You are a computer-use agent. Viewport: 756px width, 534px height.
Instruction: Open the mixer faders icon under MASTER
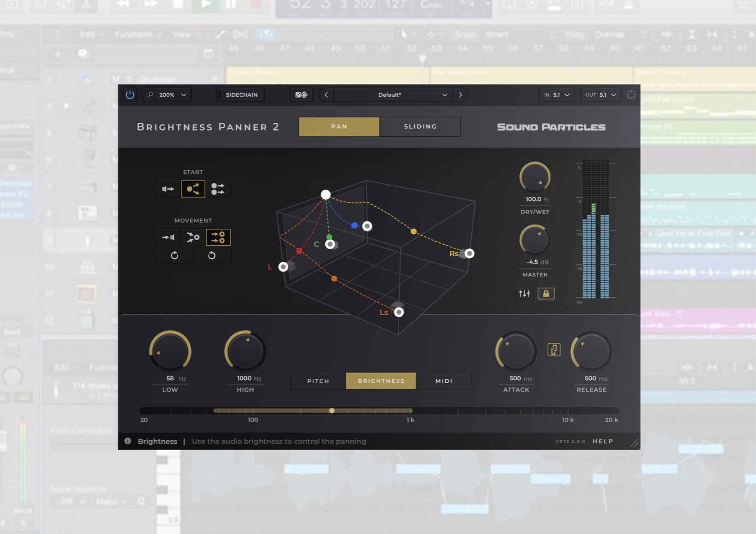[524, 293]
